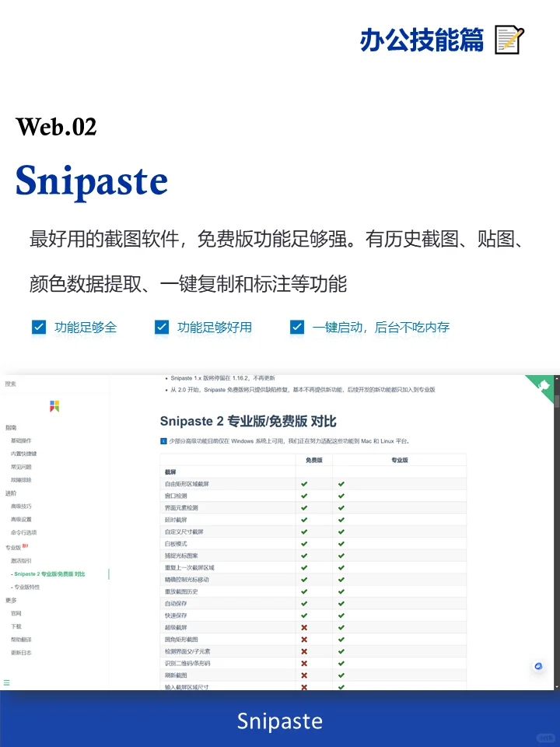Select the green Snipaste 2 专业版/免费版 对比 sidebar item
Screen dimensions: 560x747
pos(48,574)
